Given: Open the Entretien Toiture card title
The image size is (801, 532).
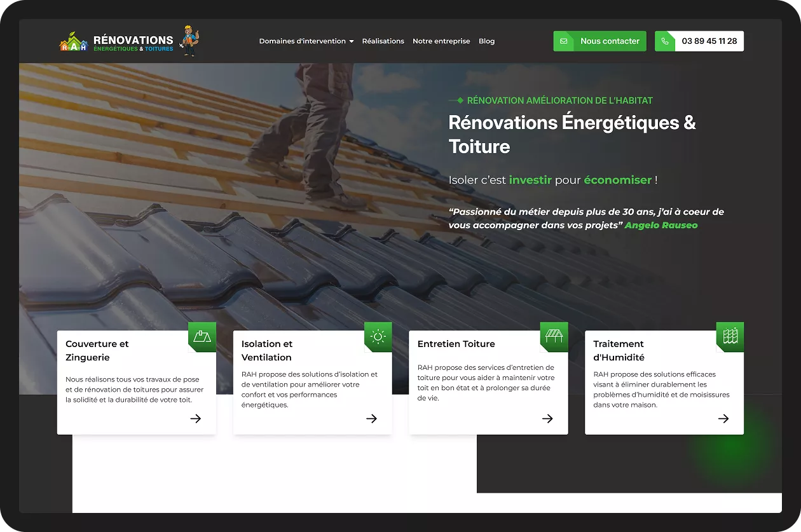Looking at the screenshot, I should [456, 344].
